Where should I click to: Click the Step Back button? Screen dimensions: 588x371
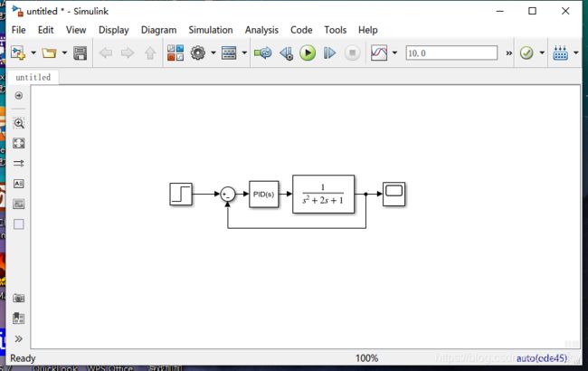pyautogui.click(x=286, y=52)
